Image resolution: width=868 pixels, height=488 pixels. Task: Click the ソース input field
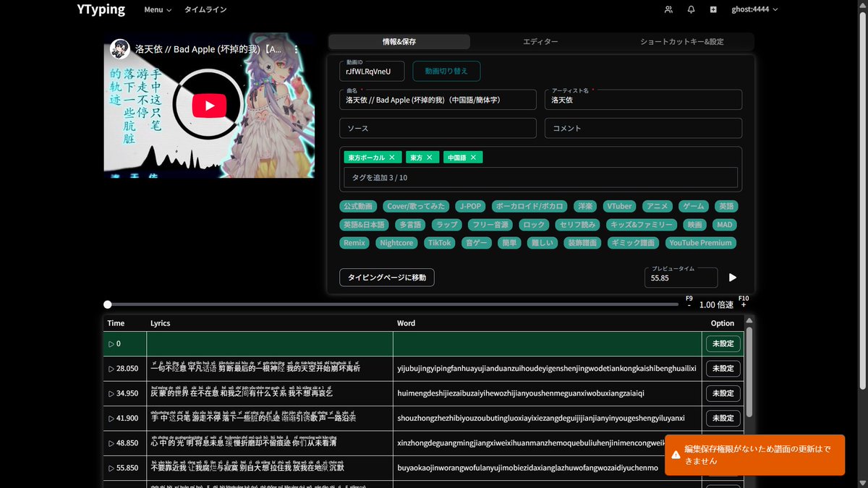point(438,128)
